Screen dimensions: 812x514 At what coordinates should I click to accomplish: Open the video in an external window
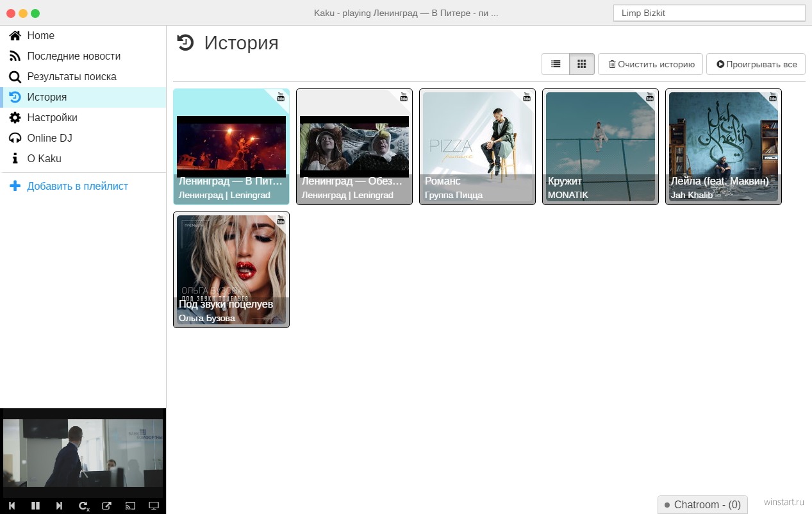pos(106,506)
